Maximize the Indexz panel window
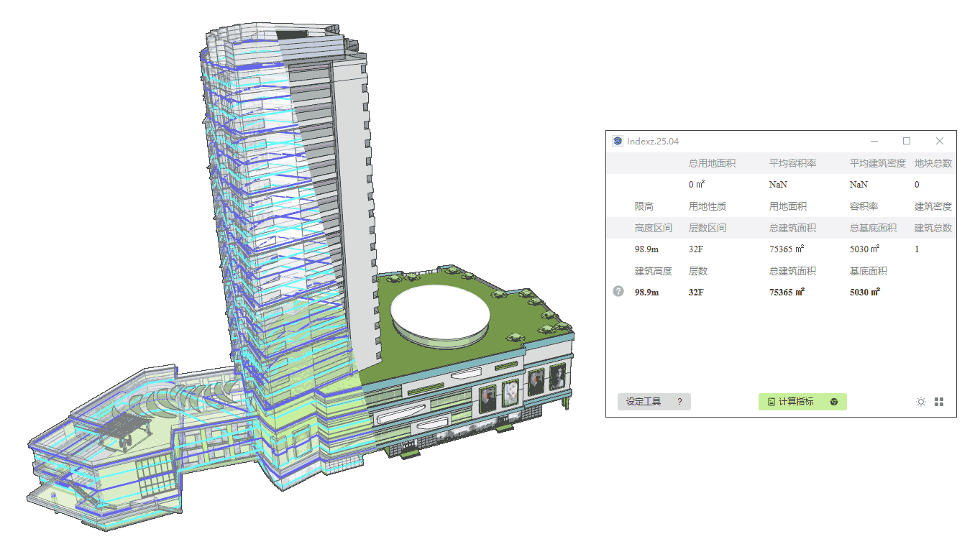Image resolution: width=980 pixels, height=557 pixels. pos(907,141)
